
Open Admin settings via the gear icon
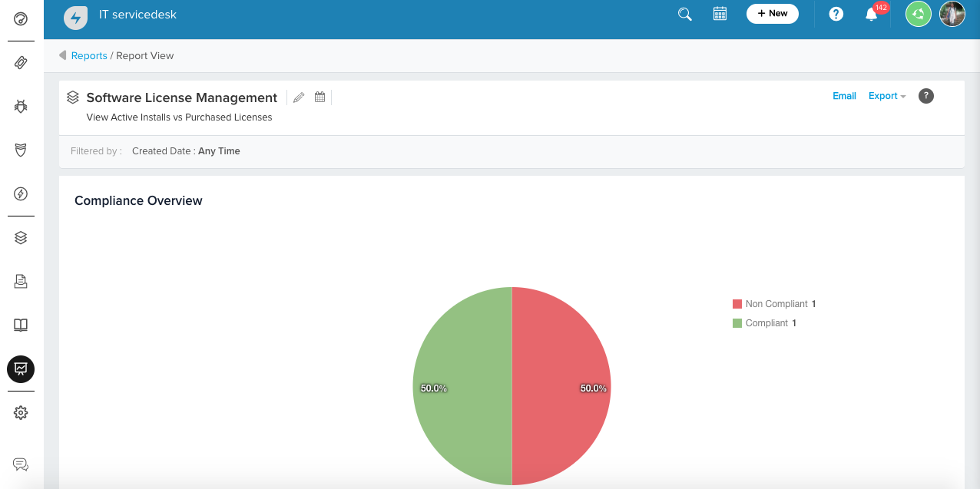[x=21, y=412]
